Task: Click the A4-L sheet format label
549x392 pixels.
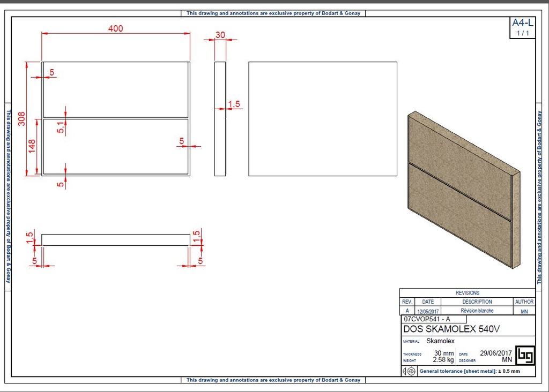Action: click(x=522, y=22)
